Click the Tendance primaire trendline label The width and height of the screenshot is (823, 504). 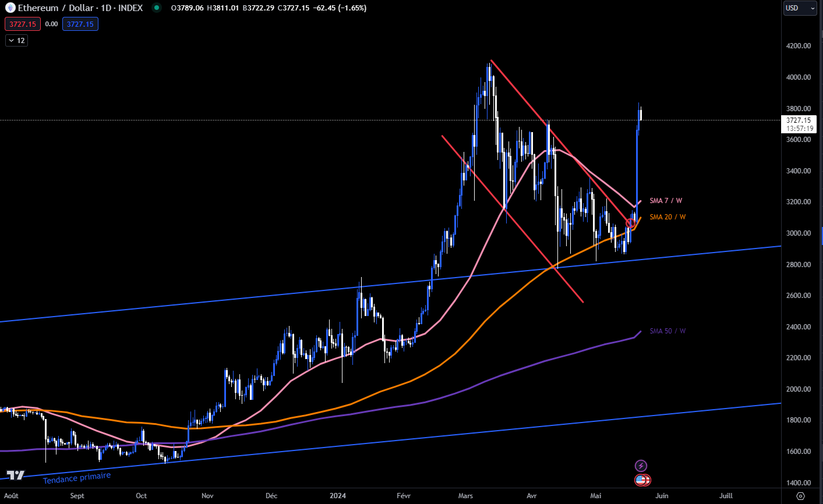77,478
